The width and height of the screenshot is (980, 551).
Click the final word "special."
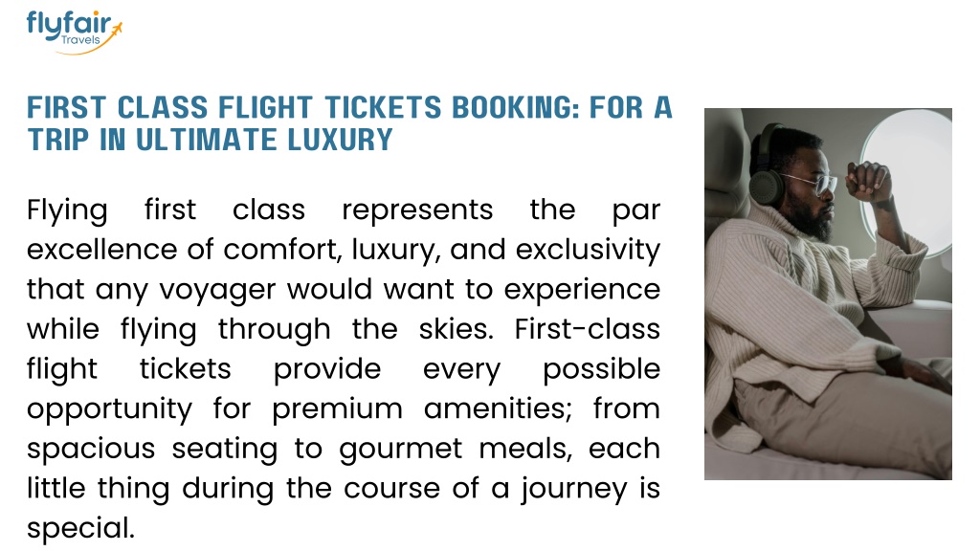pos(80,529)
